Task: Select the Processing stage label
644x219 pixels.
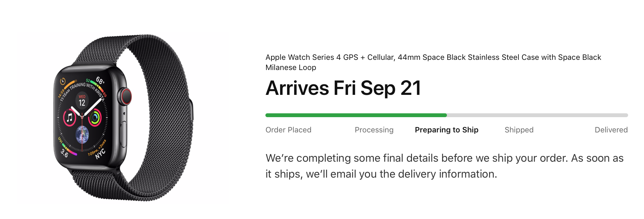Action: [x=374, y=130]
